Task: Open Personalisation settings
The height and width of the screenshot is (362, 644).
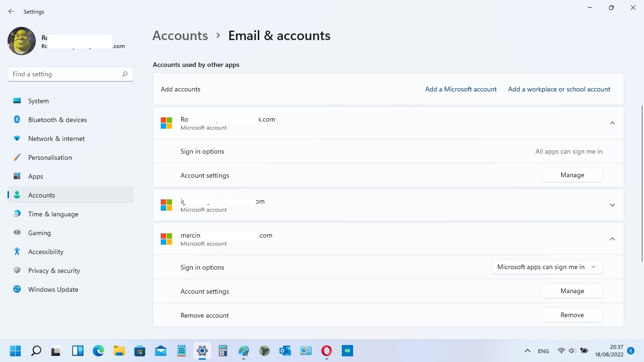Action: [71, 157]
